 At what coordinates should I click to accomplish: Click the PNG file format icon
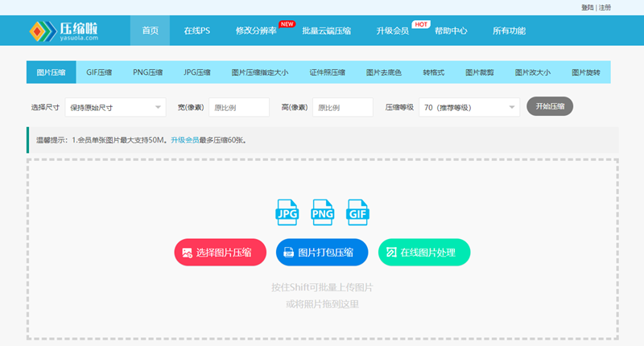[x=323, y=212]
